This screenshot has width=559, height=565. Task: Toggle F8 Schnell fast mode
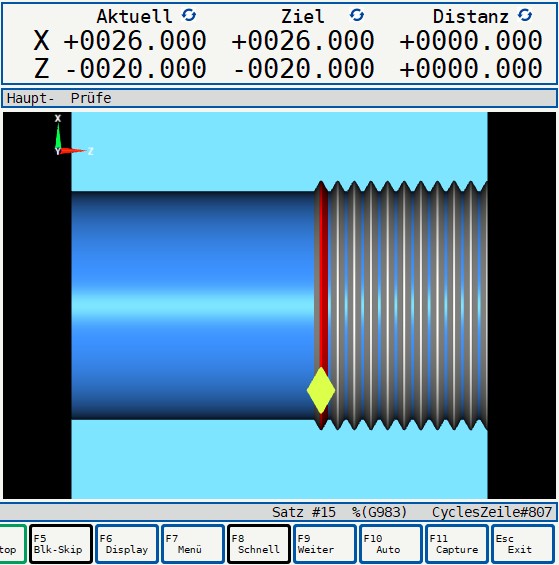click(259, 544)
